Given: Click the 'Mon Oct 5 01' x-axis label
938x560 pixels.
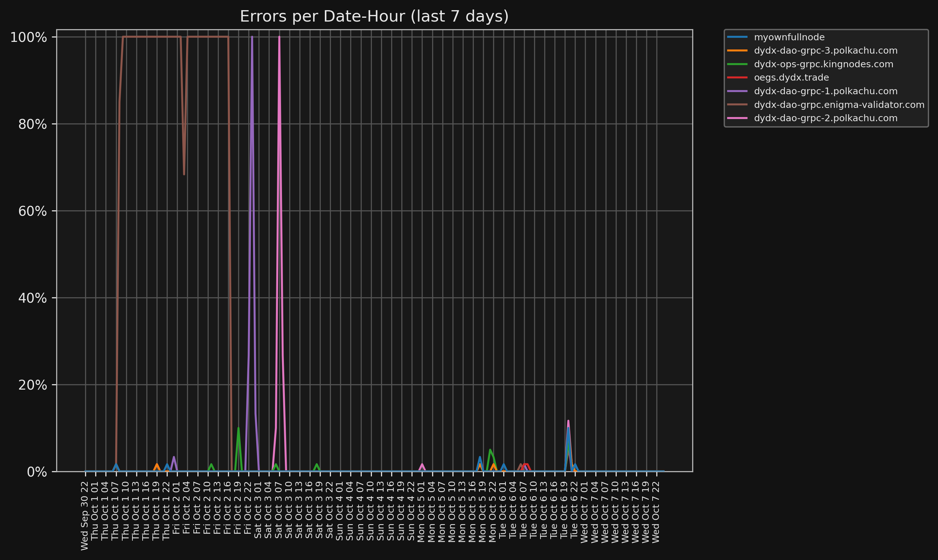Looking at the screenshot, I should pyautogui.click(x=421, y=511).
